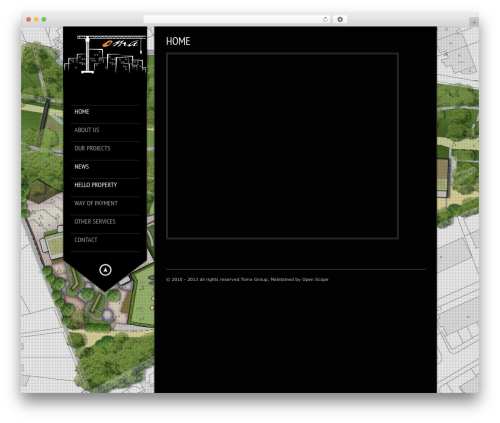This screenshot has height=423, width=500.
Task: Click the green maximize window button
Action: tap(44, 19)
